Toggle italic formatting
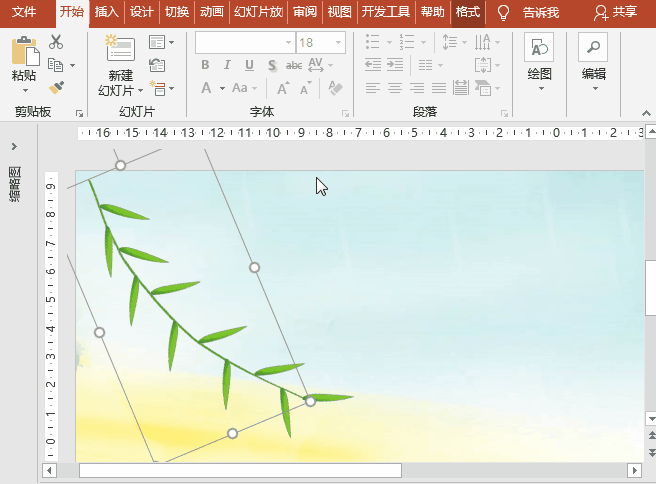This screenshot has width=656, height=484. tap(227, 65)
